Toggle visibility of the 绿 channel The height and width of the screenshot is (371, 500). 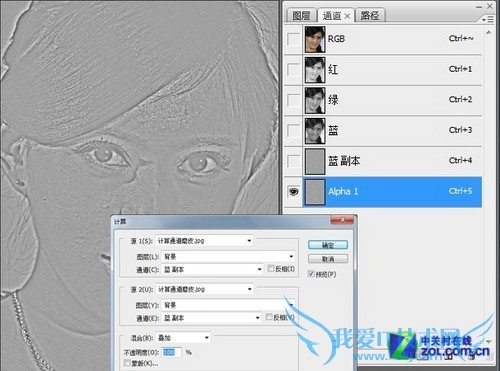tap(293, 100)
